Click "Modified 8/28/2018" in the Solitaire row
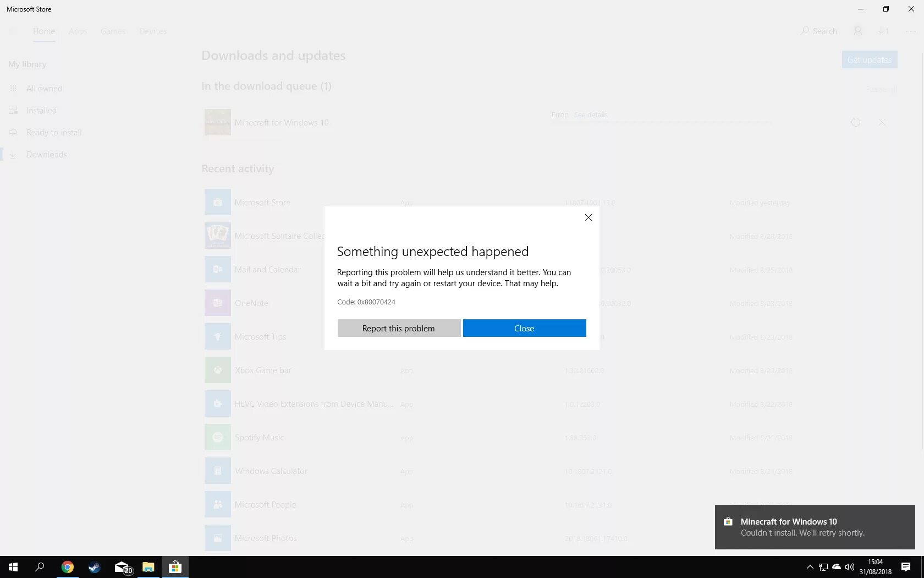This screenshot has width=924, height=578. click(761, 237)
